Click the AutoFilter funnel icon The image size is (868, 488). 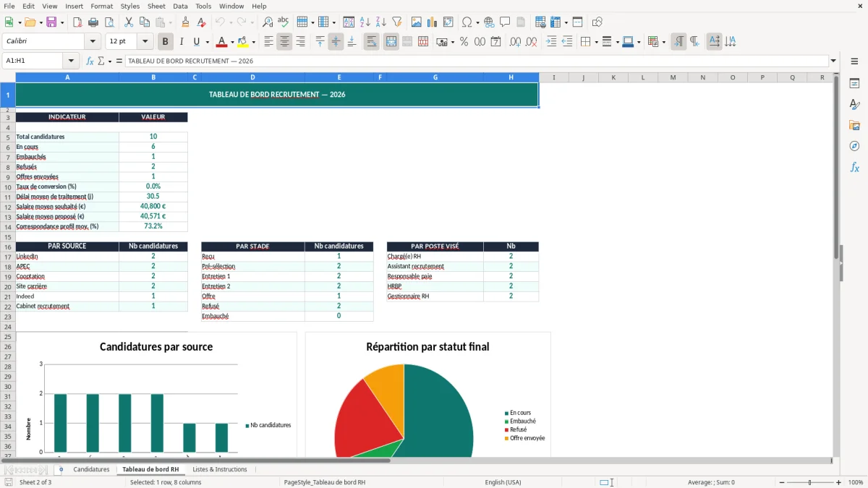(396, 22)
